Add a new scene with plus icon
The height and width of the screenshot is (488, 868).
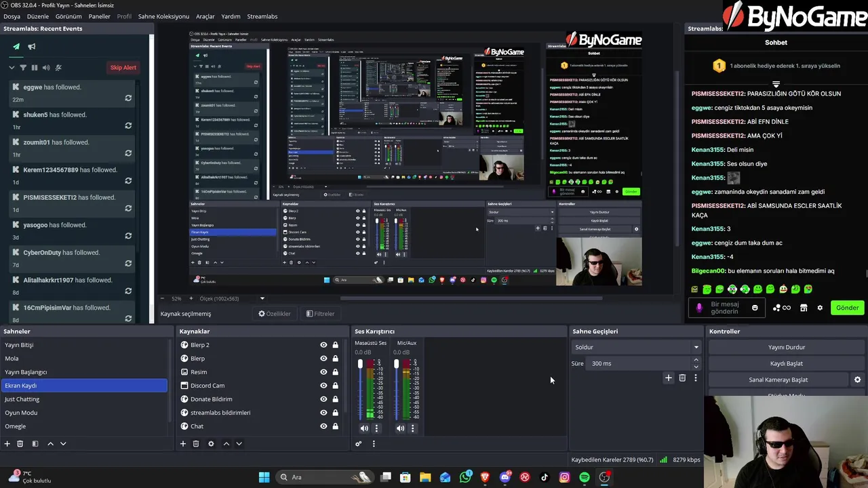pyautogui.click(x=7, y=443)
